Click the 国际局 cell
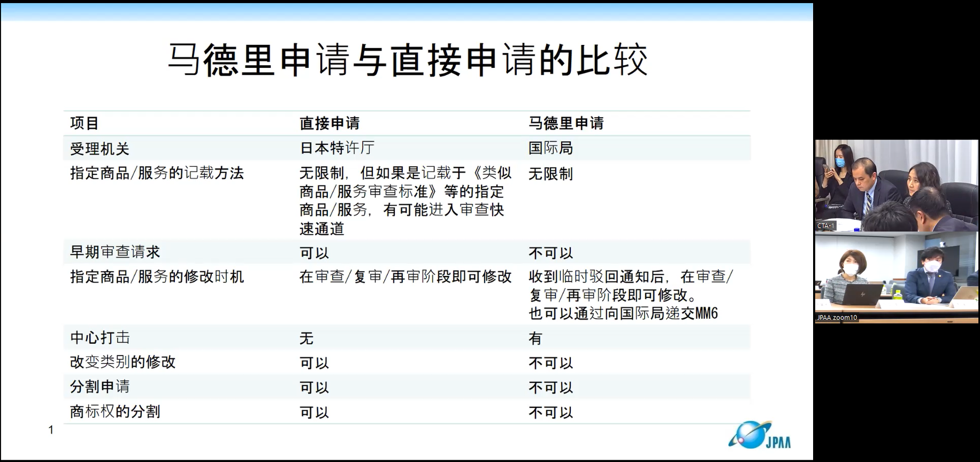This screenshot has height=462, width=980. (x=550, y=148)
